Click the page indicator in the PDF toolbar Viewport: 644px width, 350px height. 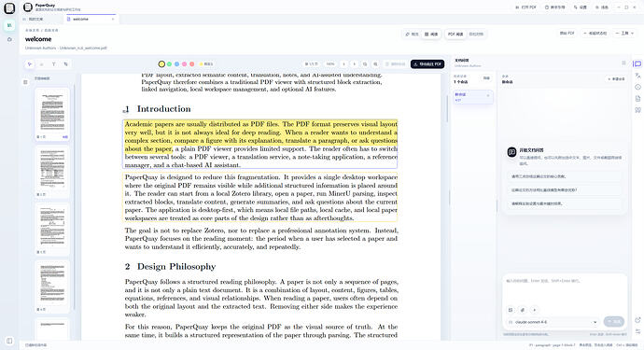[312, 64]
